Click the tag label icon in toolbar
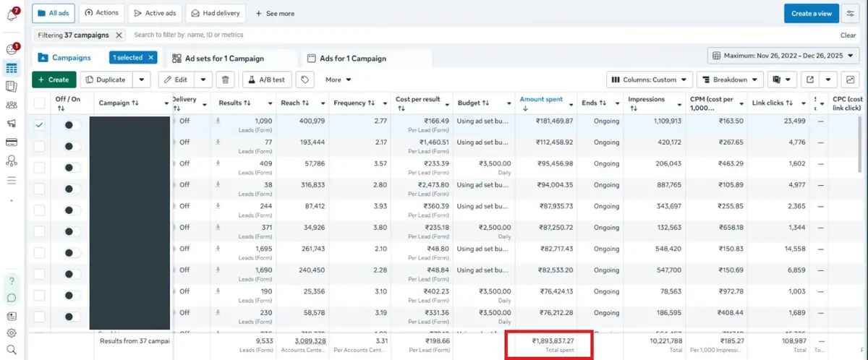The image size is (868, 360). [306, 80]
